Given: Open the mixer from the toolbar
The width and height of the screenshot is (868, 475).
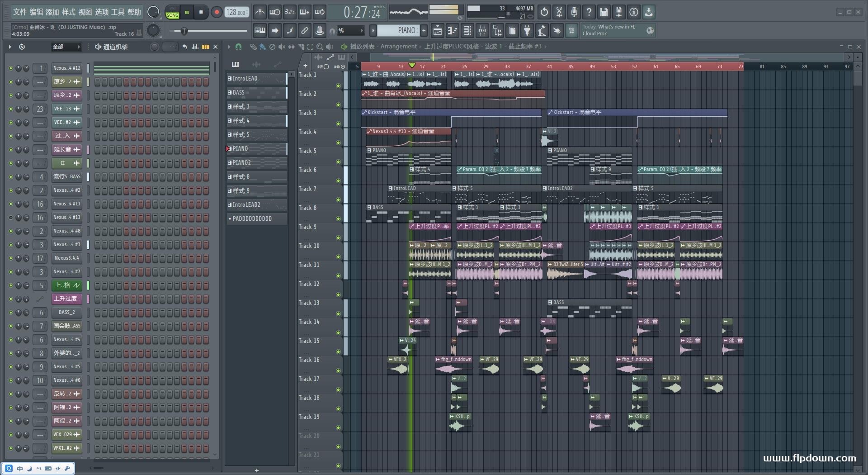Looking at the screenshot, I should click(482, 31).
